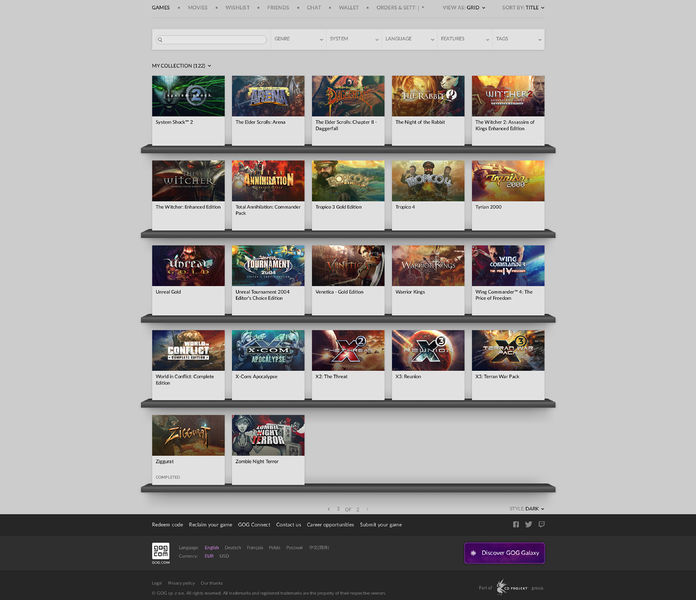The height and width of the screenshot is (600, 696).
Task: Select Polski as the language
Action: 275,548
